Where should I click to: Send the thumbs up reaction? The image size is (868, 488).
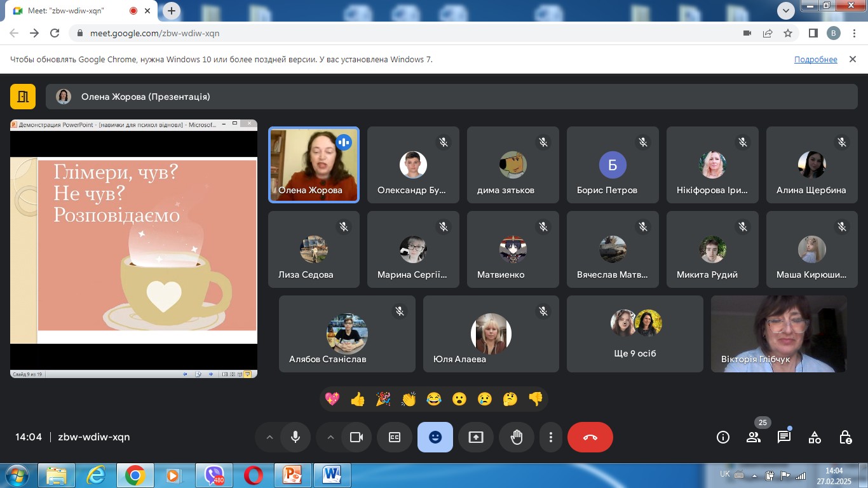pos(357,399)
